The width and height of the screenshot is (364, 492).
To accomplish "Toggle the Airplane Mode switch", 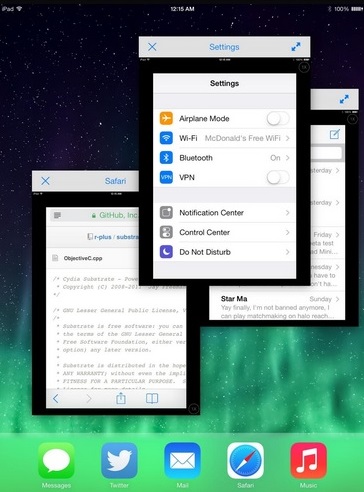I will click(278, 118).
